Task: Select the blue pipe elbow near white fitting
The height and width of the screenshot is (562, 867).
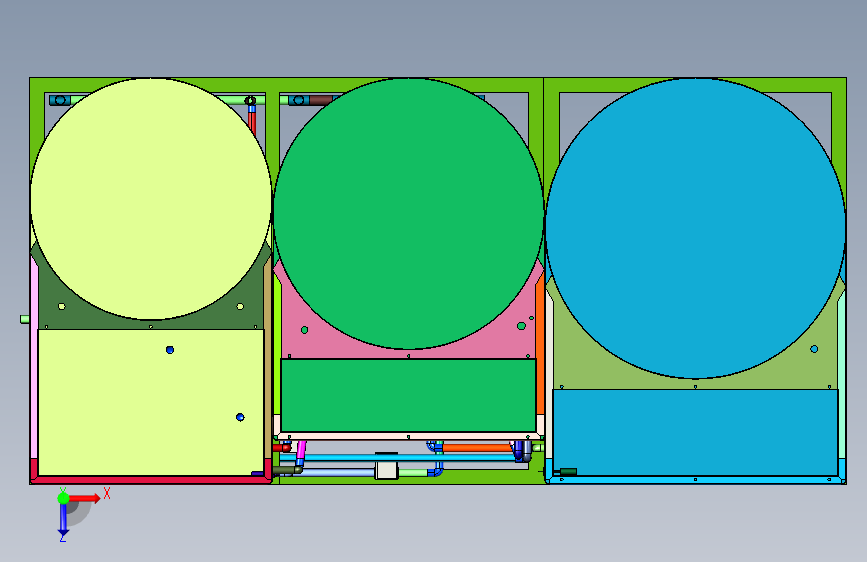Action: (x=436, y=471)
